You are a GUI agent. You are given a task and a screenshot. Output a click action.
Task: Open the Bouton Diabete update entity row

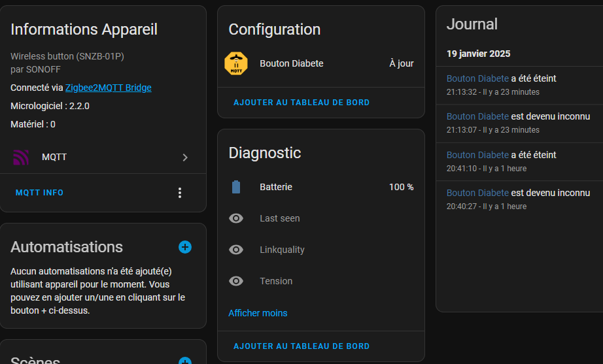[321, 63]
